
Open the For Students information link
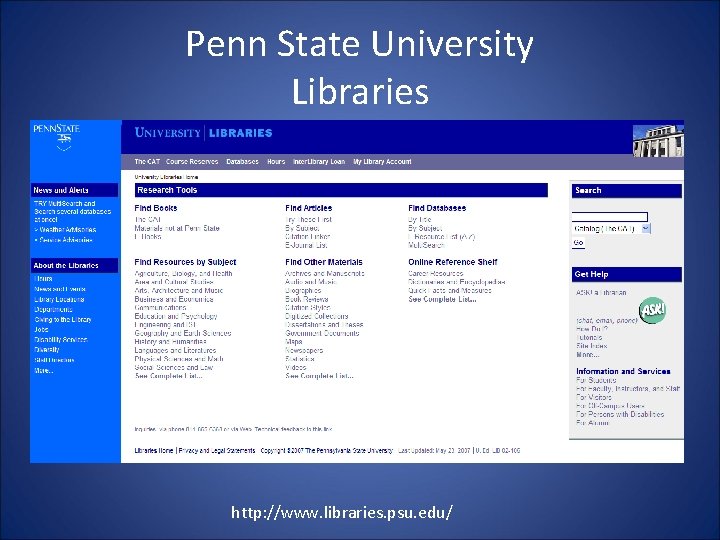596,380
